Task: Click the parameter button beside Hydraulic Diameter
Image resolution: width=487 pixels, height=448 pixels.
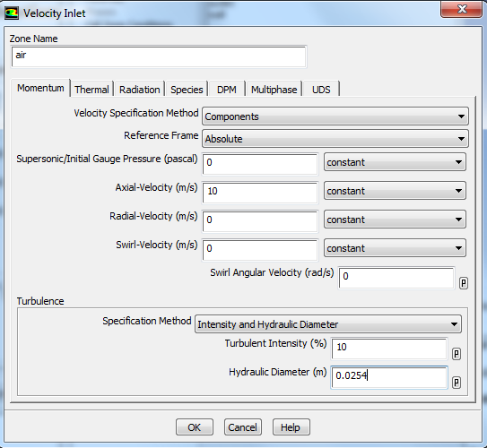Action: [x=457, y=383]
